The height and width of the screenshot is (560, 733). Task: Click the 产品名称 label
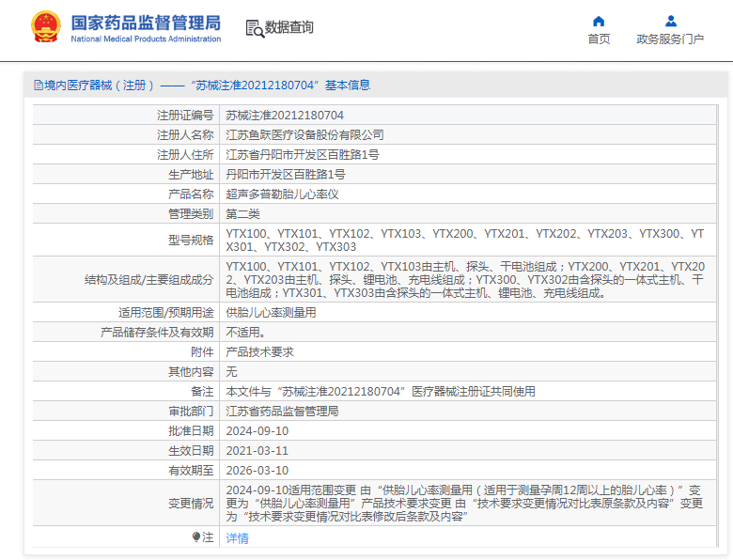pos(191,194)
